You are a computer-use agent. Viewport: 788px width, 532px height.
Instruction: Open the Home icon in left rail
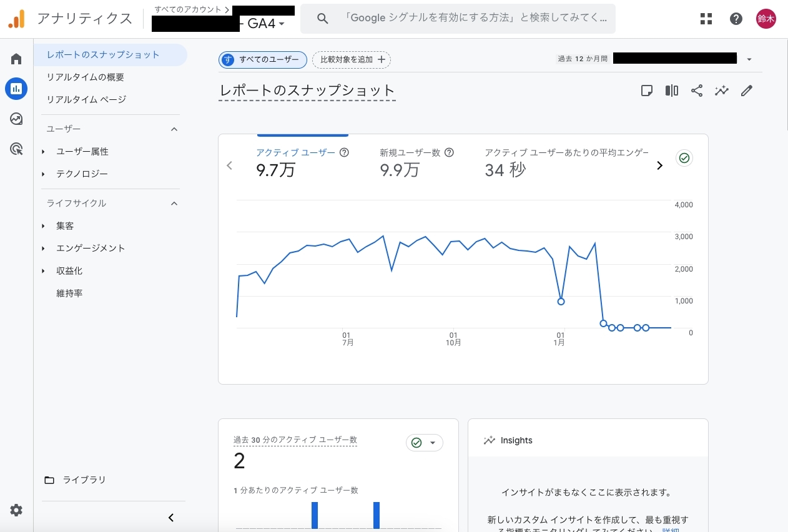point(16,59)
